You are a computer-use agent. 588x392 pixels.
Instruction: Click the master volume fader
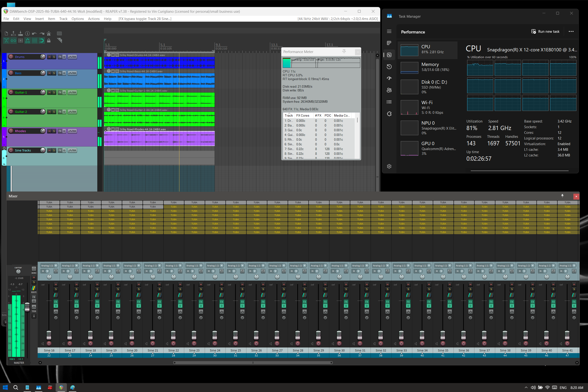pyautogui.click(x=27, y=307)
